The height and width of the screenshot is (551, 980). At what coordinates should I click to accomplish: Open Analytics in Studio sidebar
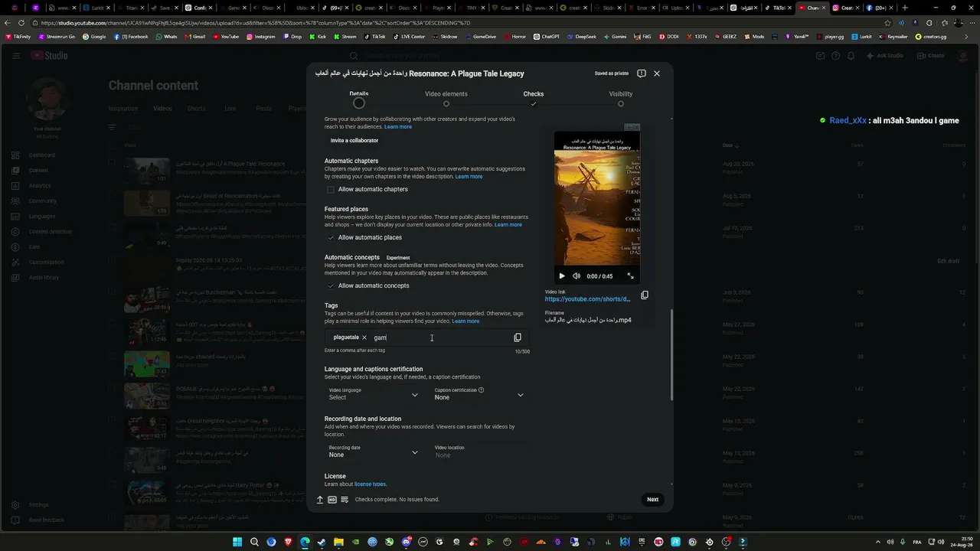tap(40, 186)
